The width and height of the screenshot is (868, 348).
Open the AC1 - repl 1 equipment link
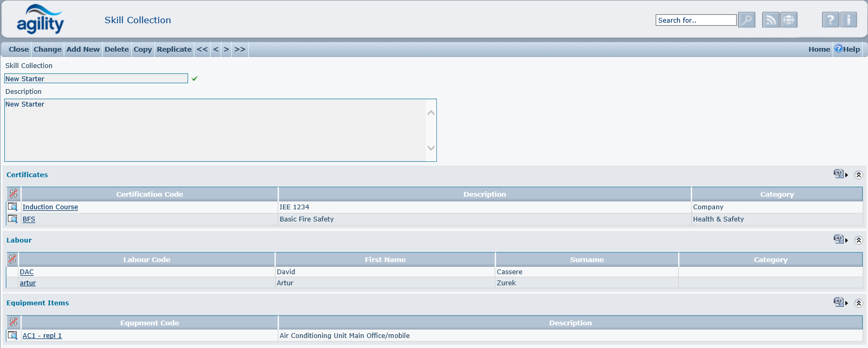coord(42,336)
